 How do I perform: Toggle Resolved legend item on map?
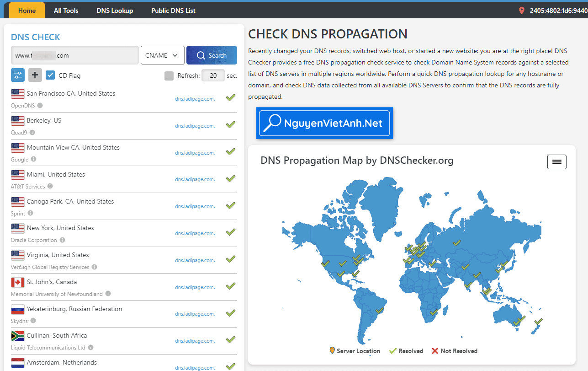tap(406, 351)
